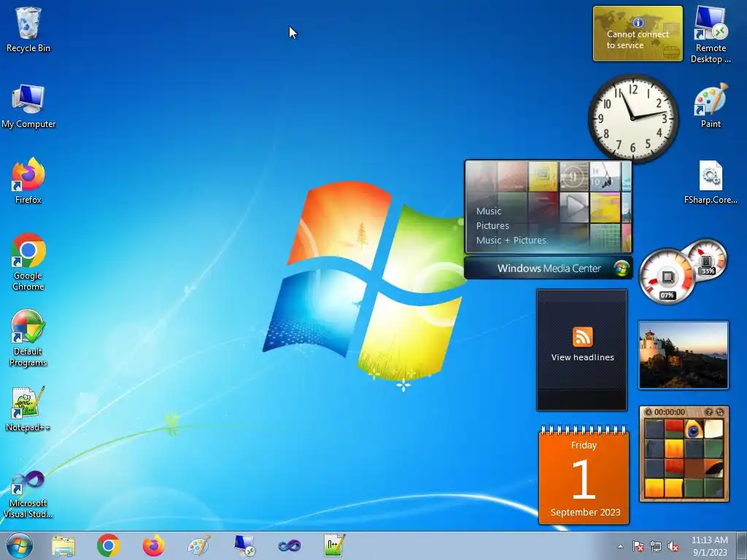Viewport: 747px width, 560px height.
Task: Open Windows Explorer from the taskbar
Action: coord(63,545)
